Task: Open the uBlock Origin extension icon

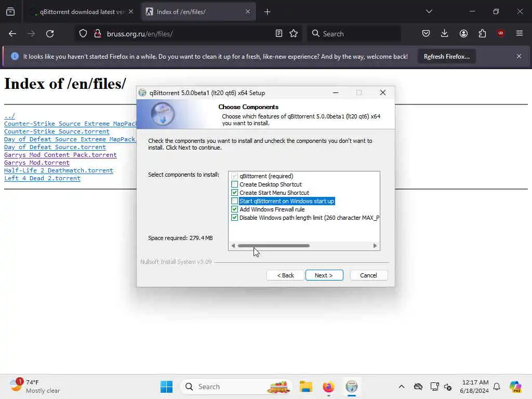Action: pos(501,33)
